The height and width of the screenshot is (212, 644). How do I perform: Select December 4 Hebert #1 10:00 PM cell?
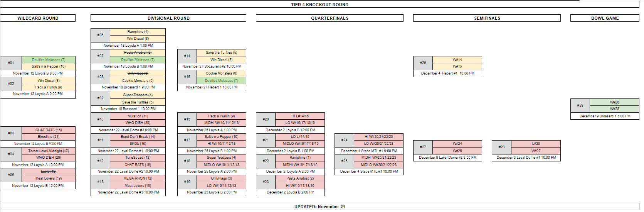[448, 73]
